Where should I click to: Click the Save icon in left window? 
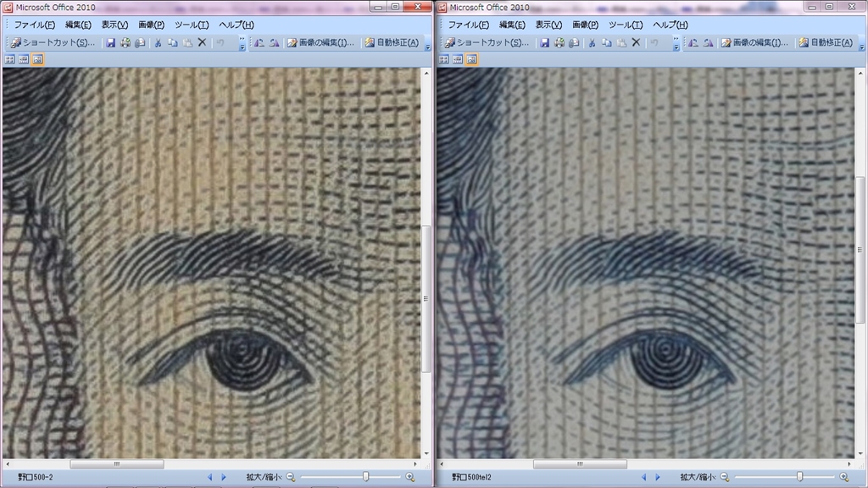pyautogui.click(x=111, y=42)
